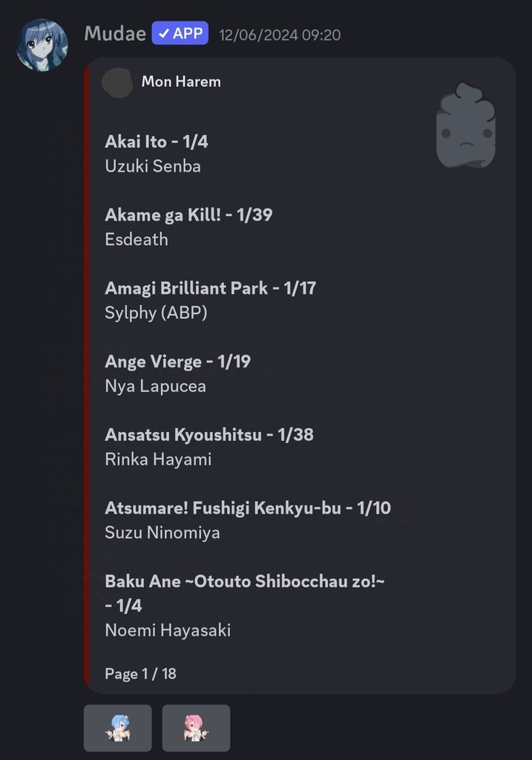The height and width of the screenshot is (760, 532).
Task: Click the character name Esdeath
Action: click(137, 240)
